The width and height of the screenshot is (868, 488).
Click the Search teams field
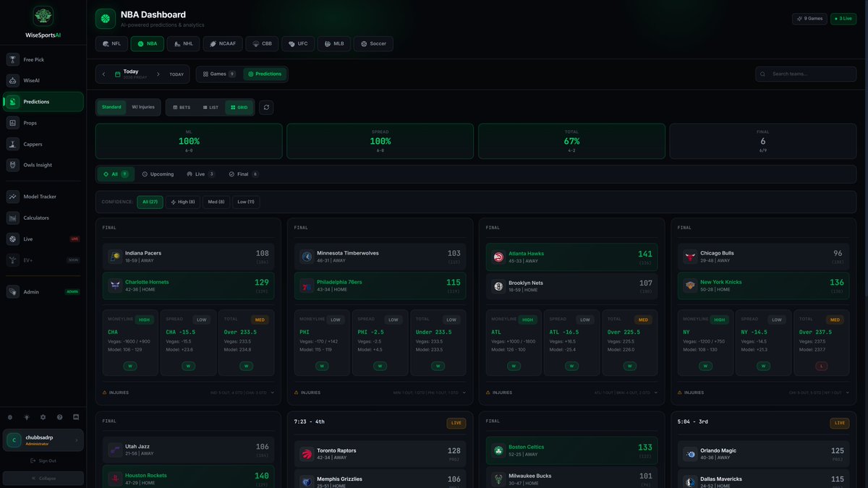807,74
